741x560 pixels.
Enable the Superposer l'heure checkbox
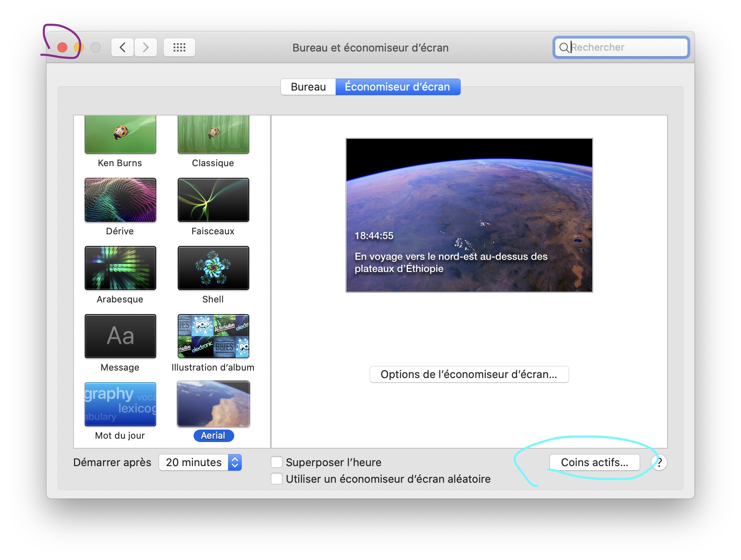click(x=277, y=462)
